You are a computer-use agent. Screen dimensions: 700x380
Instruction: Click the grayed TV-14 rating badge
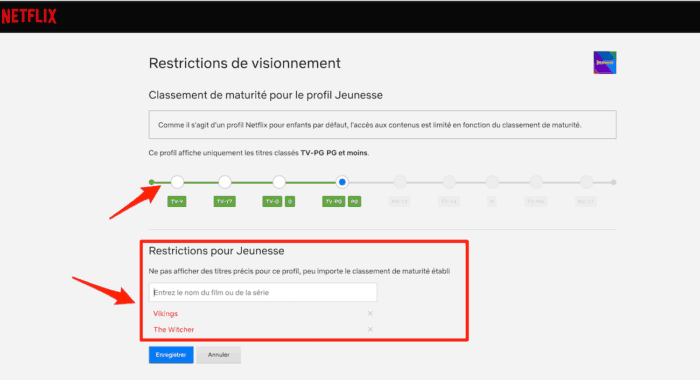click(x=449, y=202)
